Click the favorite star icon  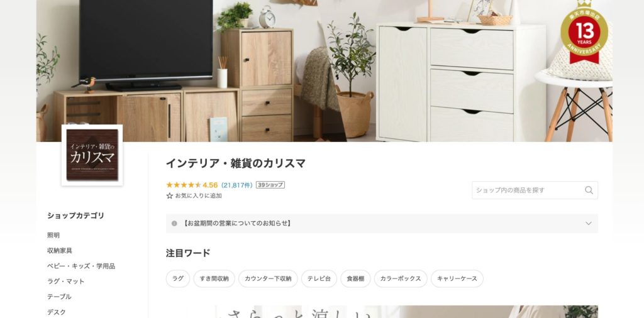point(170,195)
